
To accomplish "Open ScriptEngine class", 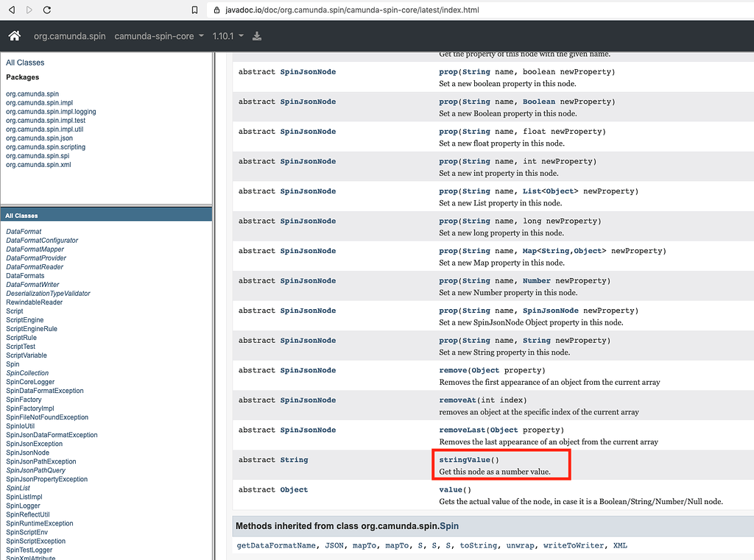I will (x=24, y=319).
